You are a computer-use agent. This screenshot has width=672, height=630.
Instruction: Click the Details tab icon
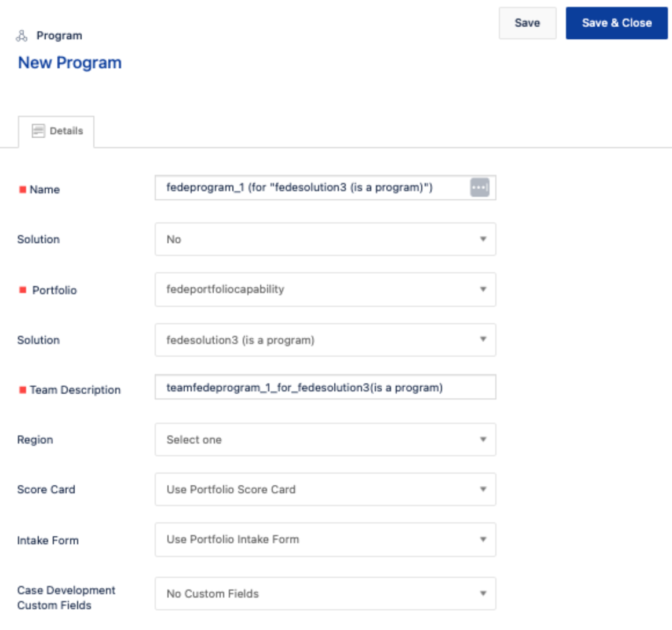click(x=39, y=131)
